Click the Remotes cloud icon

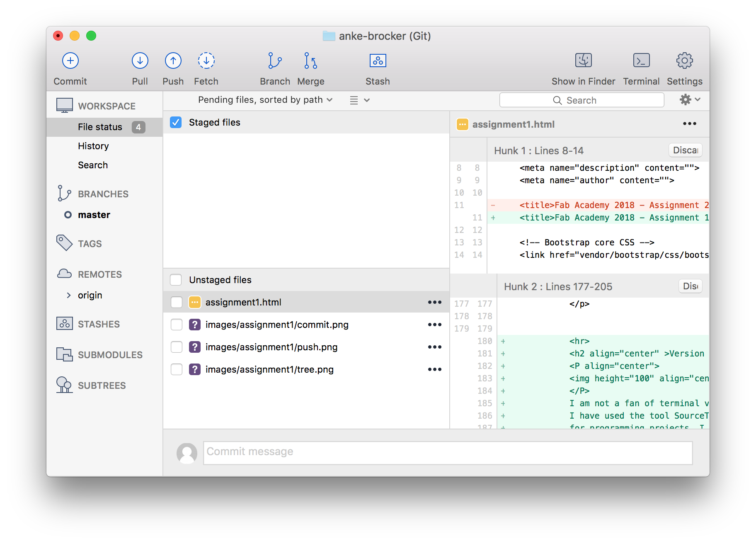pyautogui.click(x=64, y=274)
